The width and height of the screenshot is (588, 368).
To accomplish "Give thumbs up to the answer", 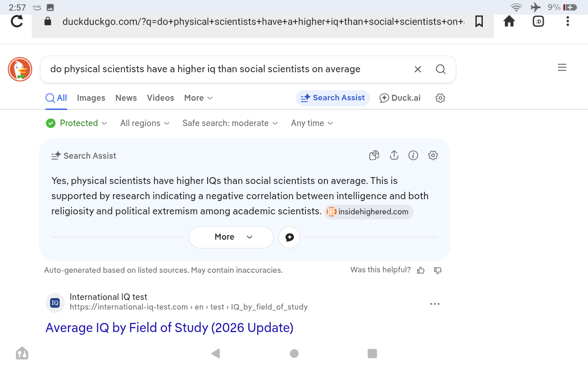I will click(x=421, y=270).
